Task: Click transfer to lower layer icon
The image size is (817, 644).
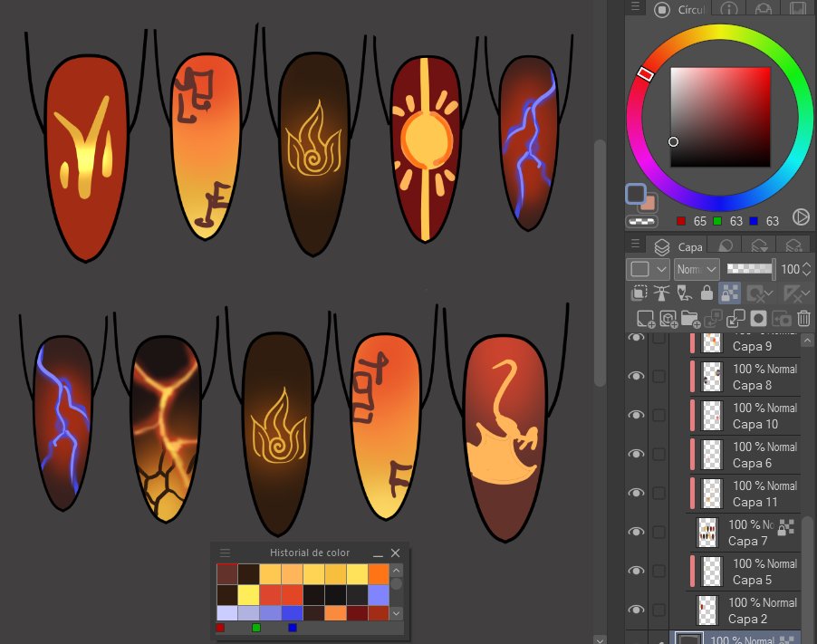Action: point(714,318)
